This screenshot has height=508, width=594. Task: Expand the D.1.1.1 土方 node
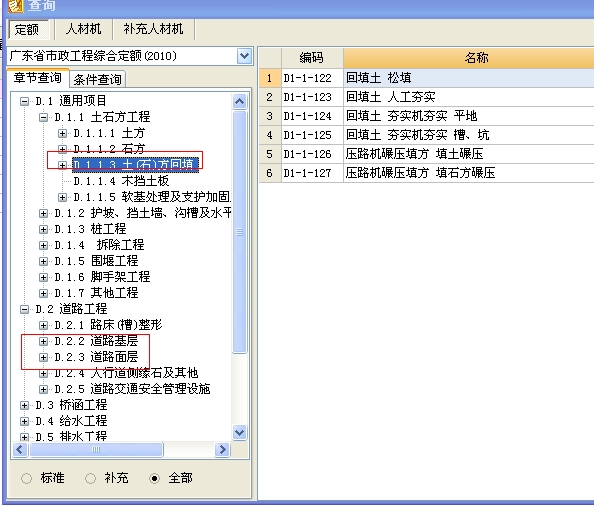click(63, 133)
